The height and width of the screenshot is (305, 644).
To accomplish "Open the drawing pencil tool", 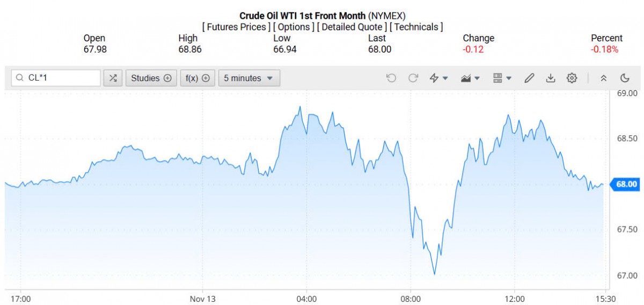I will coord(529,78).
